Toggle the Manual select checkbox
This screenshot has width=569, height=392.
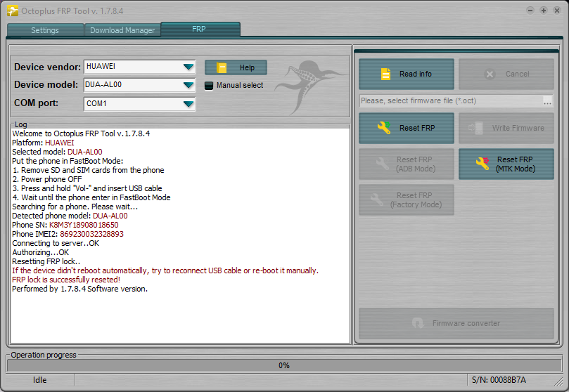[209, 86]
